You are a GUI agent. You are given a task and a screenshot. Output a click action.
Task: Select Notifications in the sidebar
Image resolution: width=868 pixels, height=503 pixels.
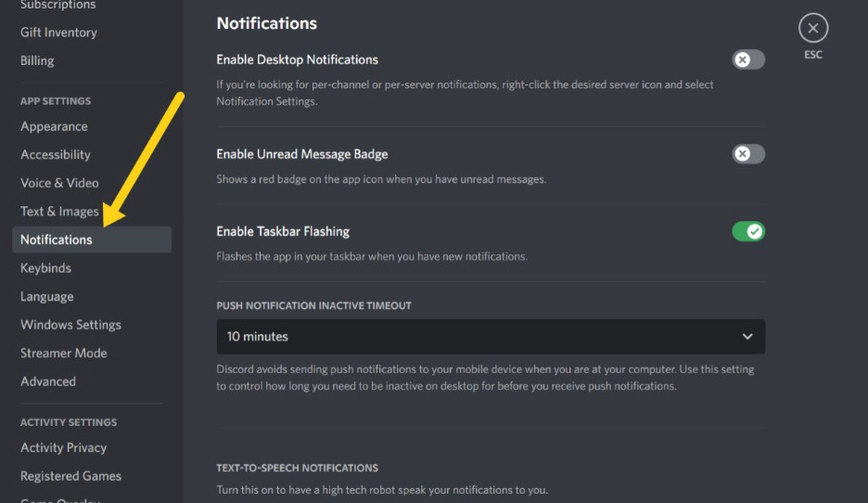point(57,239)
